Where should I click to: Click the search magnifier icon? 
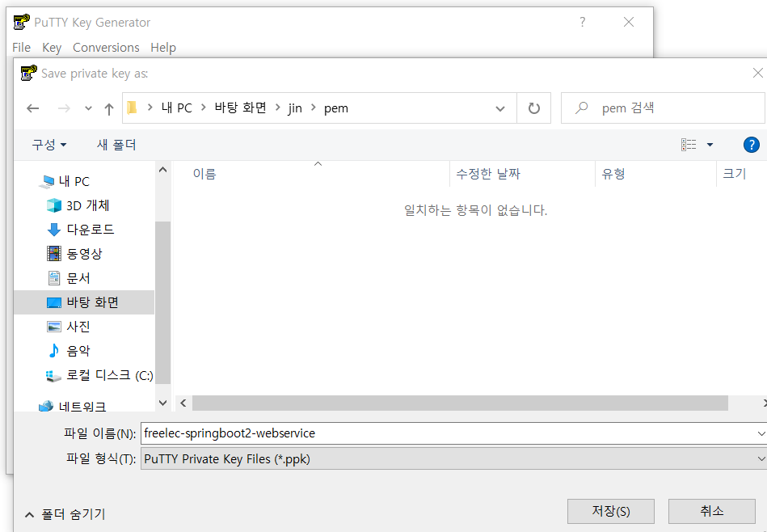tap(581, 108)
